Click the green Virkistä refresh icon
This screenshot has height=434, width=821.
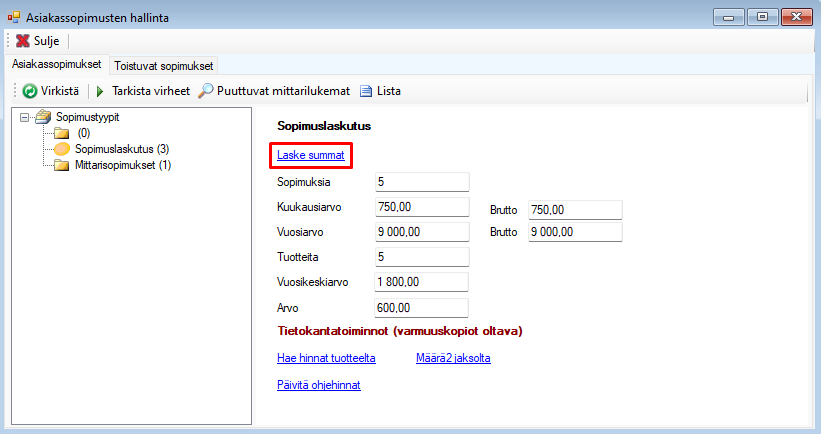pos(30,91)
